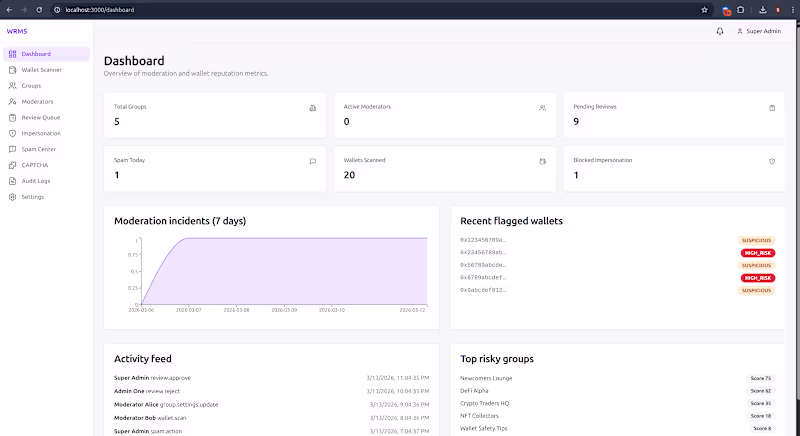The width and height of the screenshot is (800, 436).
Task: Open CAPTCHA page label in sidebar
Action: (x=35, y=165)
